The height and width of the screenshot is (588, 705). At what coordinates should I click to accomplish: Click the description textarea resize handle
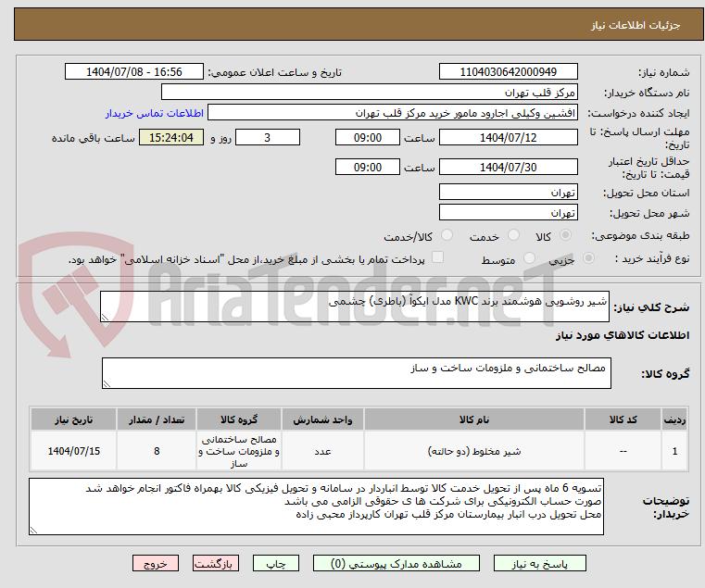[105, 318]
